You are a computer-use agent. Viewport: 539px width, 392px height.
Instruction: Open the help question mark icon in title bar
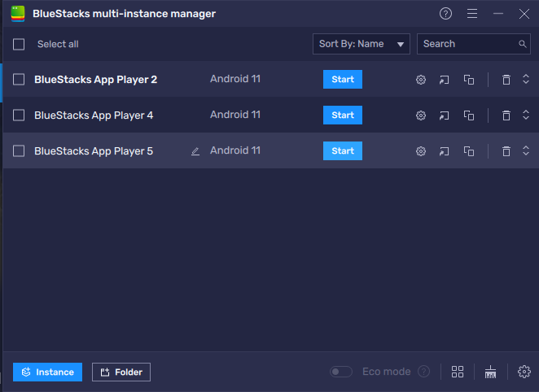point(446,14)
